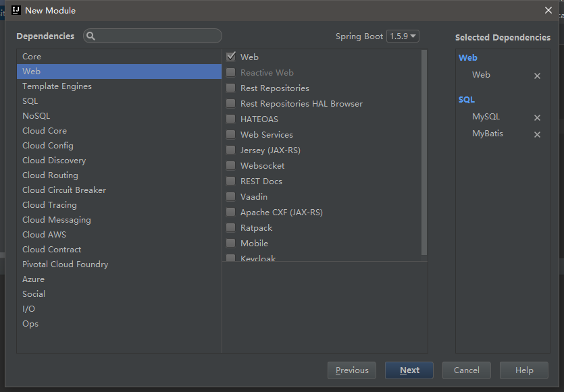Screen dimensions: 564x392
Task: Toggle the Reactive Web checkbox
Action: coord(231,72)
